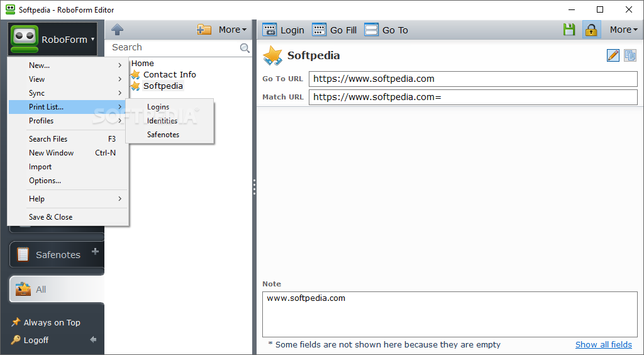Edit the Go To URL field
Image resolution: width=644 pixels, height=355 pixels.
[x=473, y=79]
